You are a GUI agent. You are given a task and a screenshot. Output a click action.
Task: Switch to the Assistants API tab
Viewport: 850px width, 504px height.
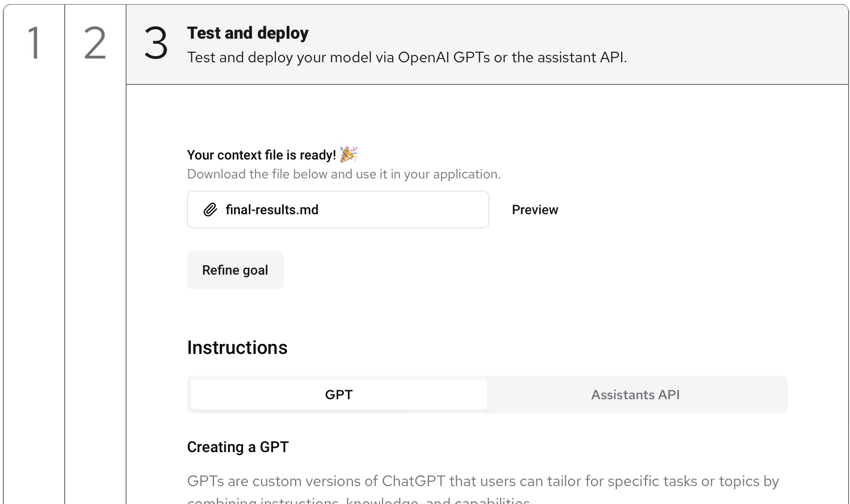(x=635, y=395)
